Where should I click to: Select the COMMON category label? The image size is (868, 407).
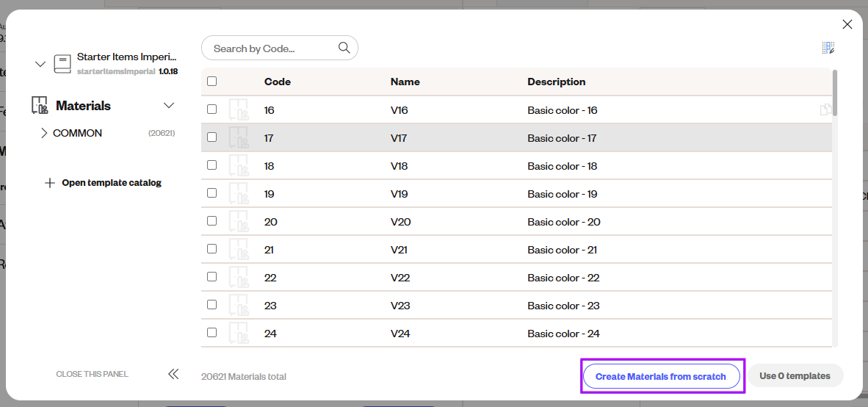pos(78,133)
